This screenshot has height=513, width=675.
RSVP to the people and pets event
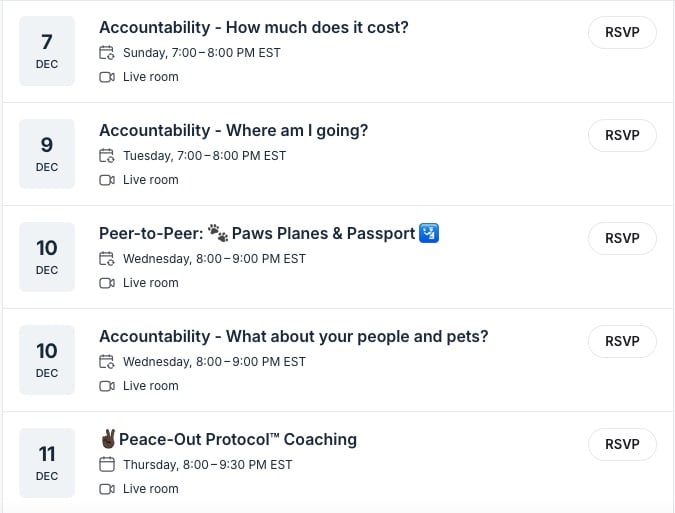[622, 341]
